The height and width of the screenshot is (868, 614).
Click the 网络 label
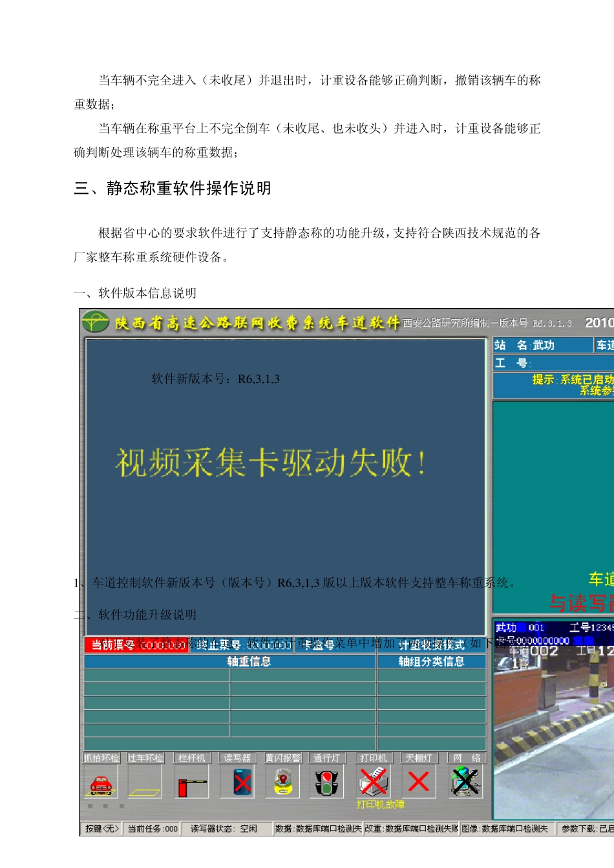coord(467,758)
